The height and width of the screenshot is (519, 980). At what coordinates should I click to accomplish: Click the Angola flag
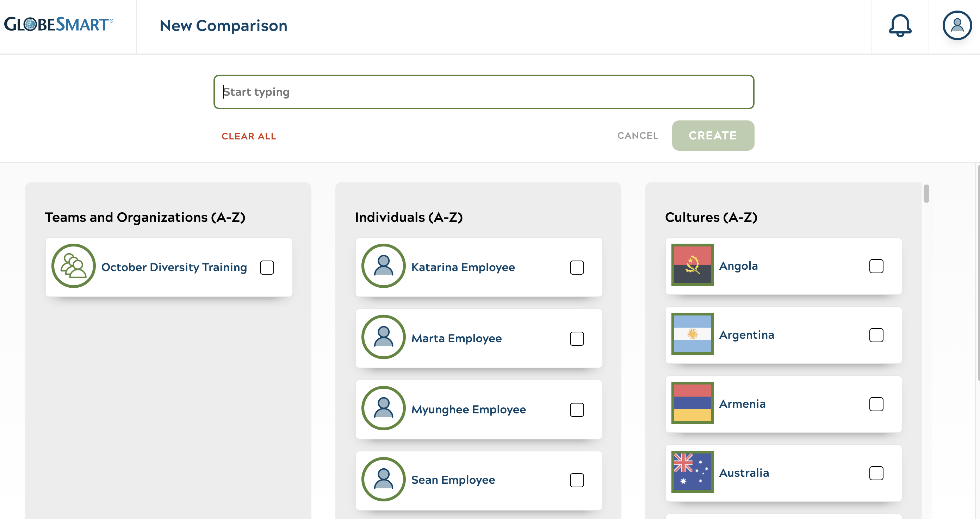693,265
